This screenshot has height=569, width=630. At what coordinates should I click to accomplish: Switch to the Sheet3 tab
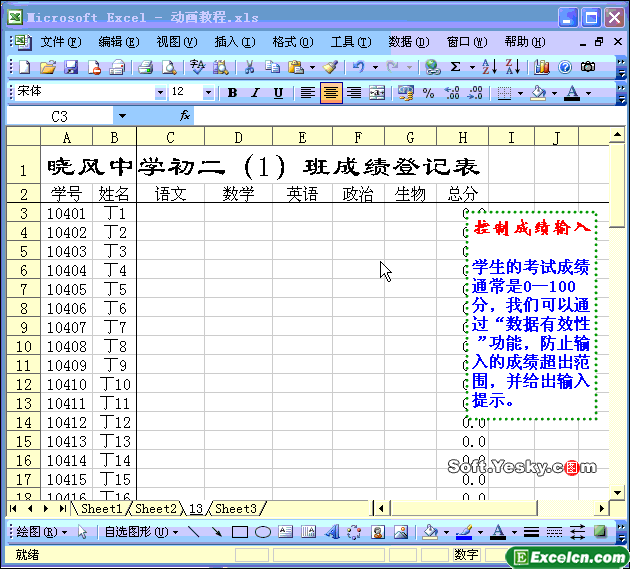pos(235,509)
